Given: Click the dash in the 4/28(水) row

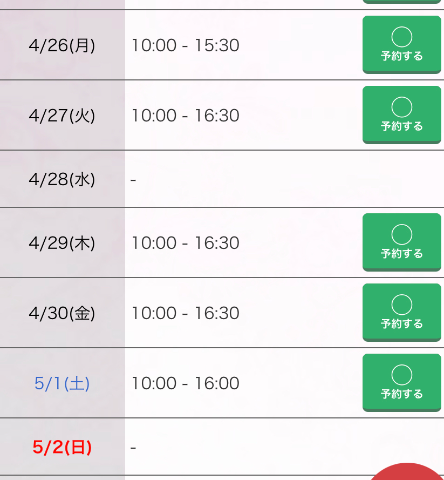Looking at the screenshot, I should click(133, 180).
